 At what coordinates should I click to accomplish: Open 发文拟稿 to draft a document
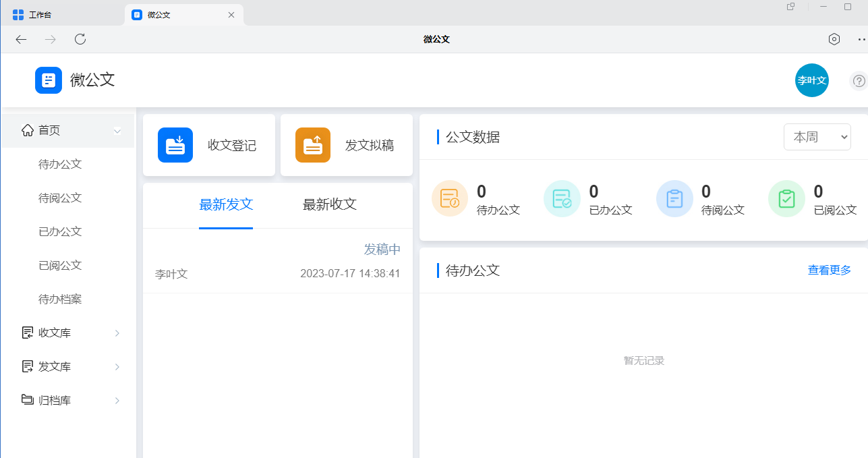tap(346, 144)
